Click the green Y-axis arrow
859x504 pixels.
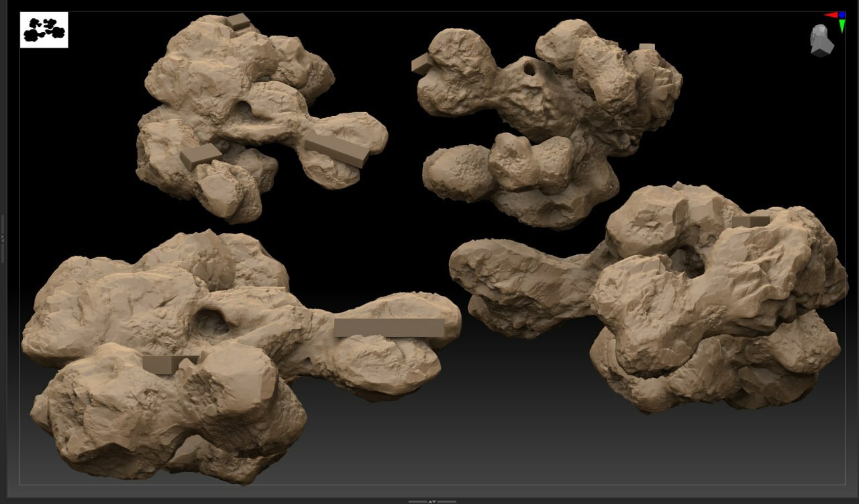click(842, 26)
